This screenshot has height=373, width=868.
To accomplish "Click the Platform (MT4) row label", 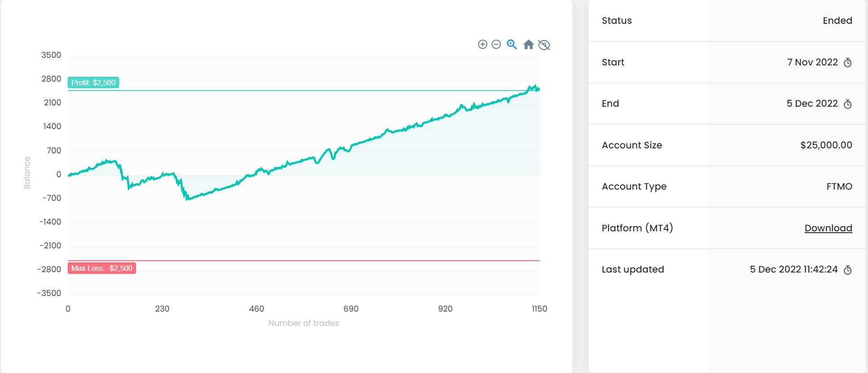I will pyautogui.click(x=637, y=228).
